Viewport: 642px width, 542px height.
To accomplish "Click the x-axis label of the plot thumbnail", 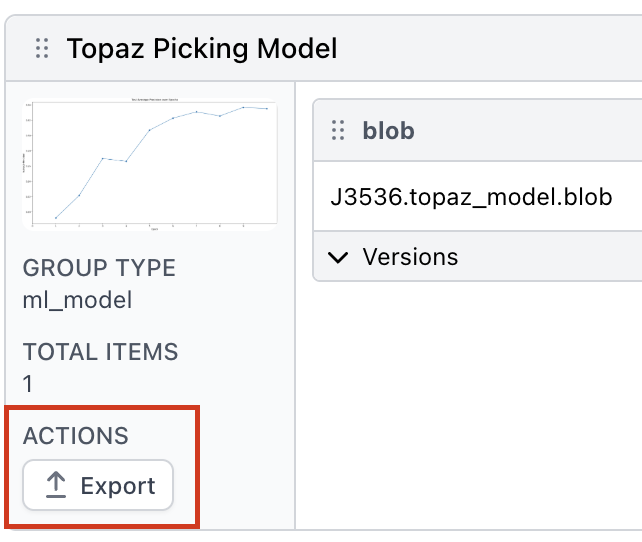I will [153, 228].
